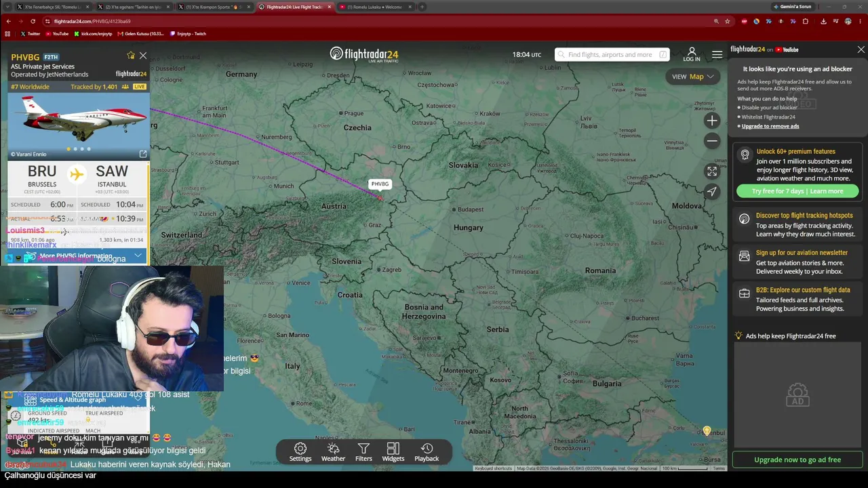Image resolution: width=868 pixels, height=488 pixels.
Task: Open Gelen Kutusu Gmail bookmark
Action: [x=141, y=33]
